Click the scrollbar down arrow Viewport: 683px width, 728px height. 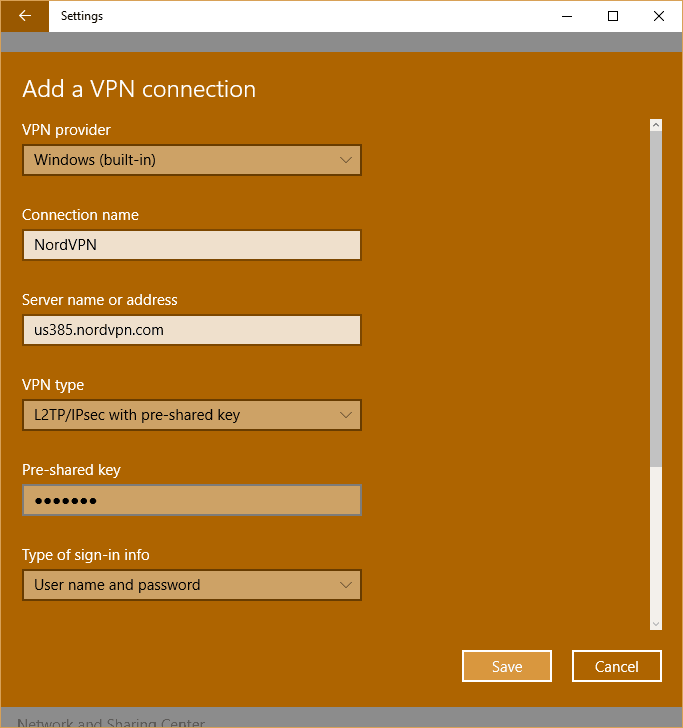pos(656,624)
